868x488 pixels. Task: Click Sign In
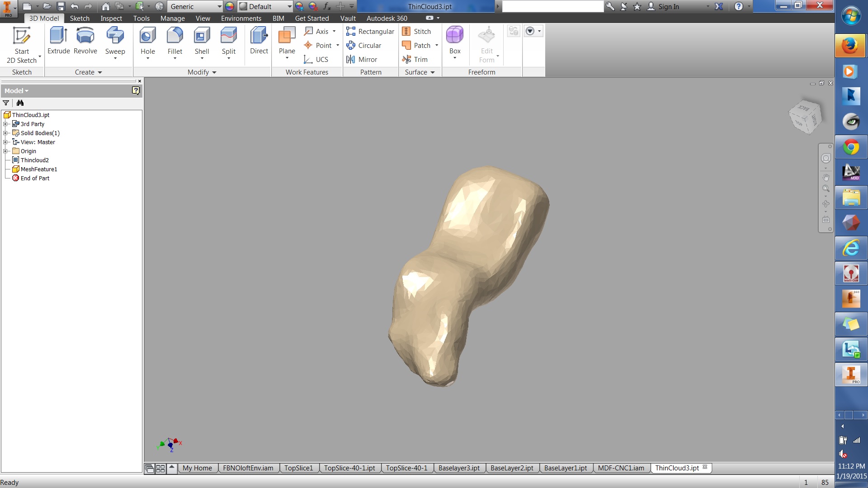[x=663, y=6]
